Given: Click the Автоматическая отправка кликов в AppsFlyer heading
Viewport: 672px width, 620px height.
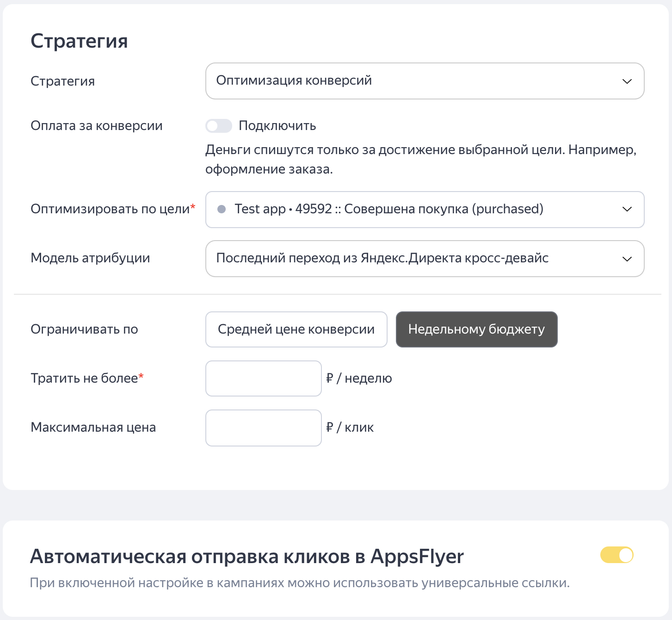Looking at the screenshot, I should pos(247,556).
